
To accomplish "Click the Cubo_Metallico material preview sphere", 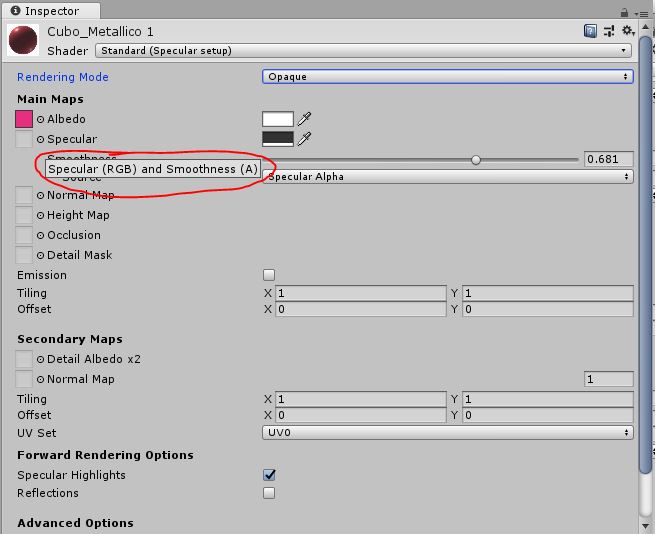I will click(x=23, y=40).
